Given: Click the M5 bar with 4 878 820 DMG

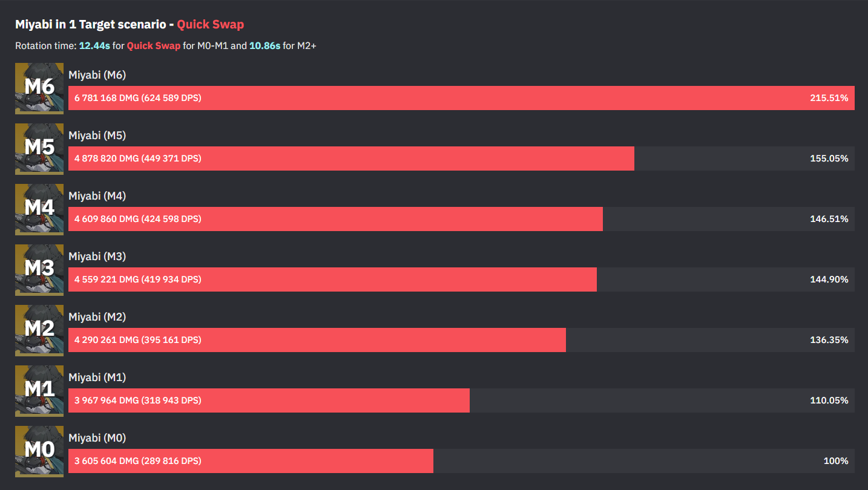Looking at the screenshot, I should [351, 158].
